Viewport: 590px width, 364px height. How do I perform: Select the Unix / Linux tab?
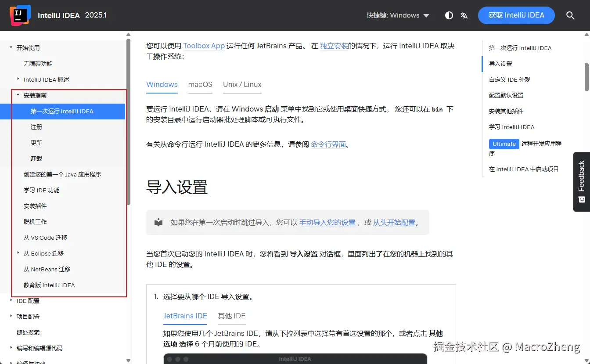click(242, 85)
